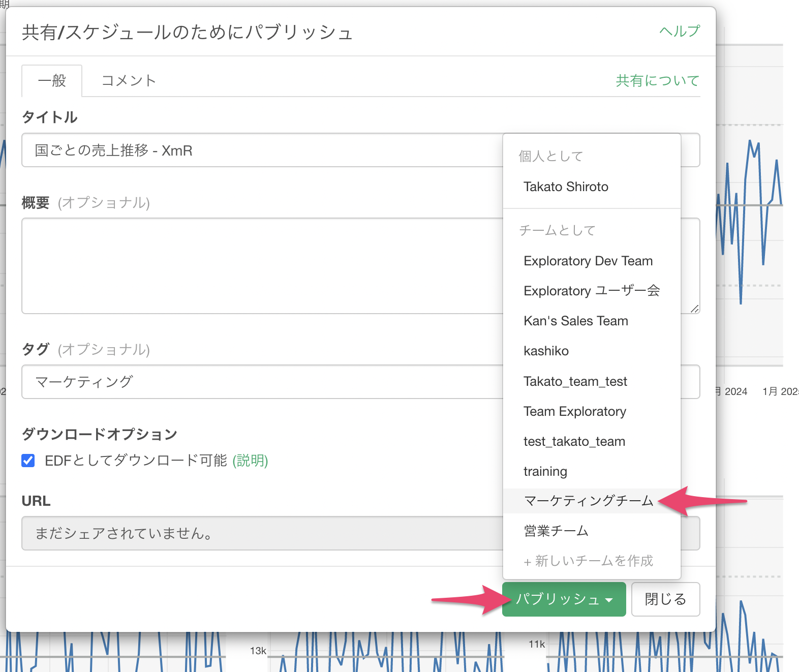Select Exploratory Dev Team from list
The height and width of the screenshot is (672, 799).
(588, 261)
